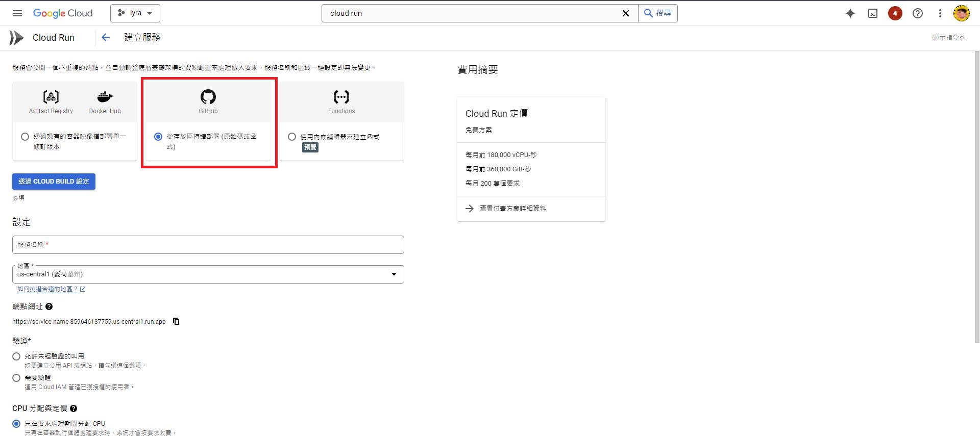The image size is (980, 436).
Task: Clear the search box with X
Action: (x=625, y=13)
